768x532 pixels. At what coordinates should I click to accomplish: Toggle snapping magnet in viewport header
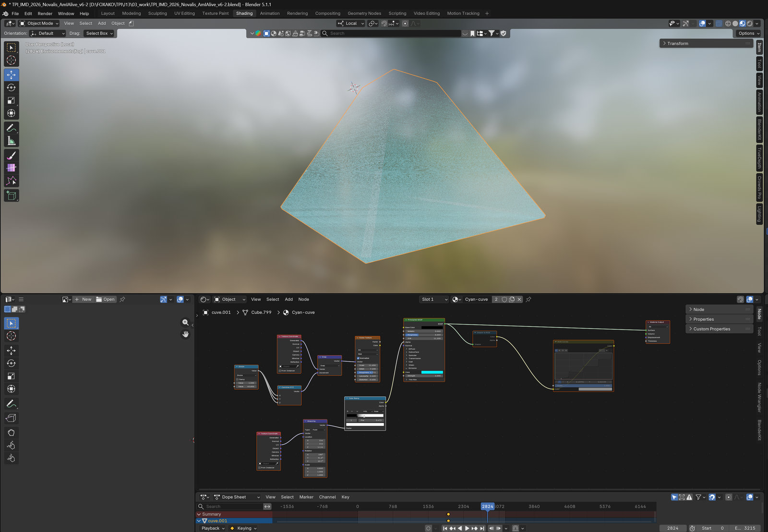pos(384,23)
